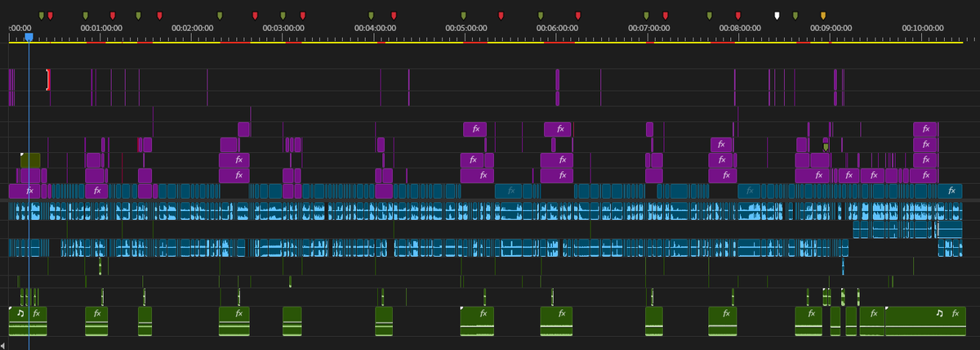Click the blue playhead handle on the ruler
Screen dimensions: 980x350
tap(29, 37)
